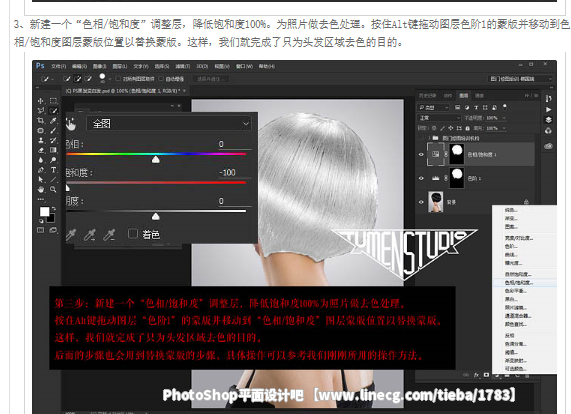Viewport: 571px width, 414px height.
Task: Click the subtract-from-sample eyedropper with minus
Action: pyautogui.click(x=109, y=234)
